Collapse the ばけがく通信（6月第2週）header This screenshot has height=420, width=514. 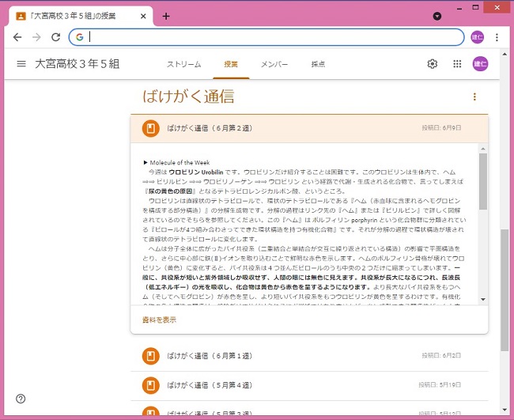[x=277, y=128]
